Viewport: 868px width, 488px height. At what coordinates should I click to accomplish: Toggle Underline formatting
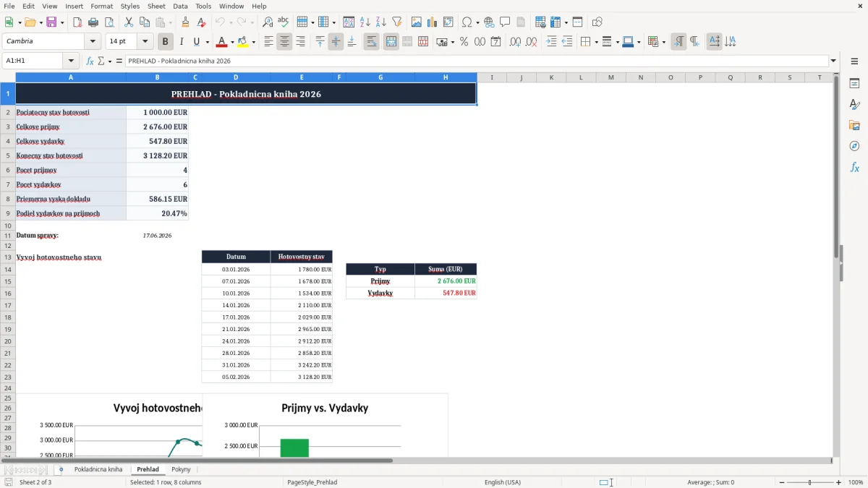pyautogui.click(x=197, y=42)
